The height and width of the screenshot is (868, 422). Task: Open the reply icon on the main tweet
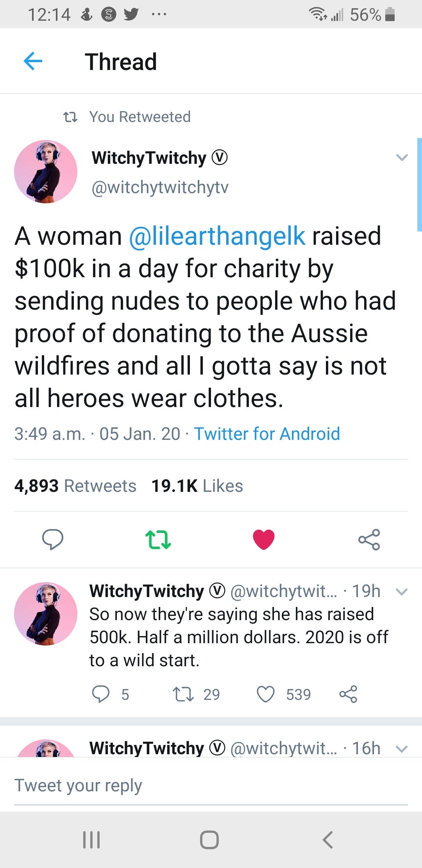click(x=54, y=540)
